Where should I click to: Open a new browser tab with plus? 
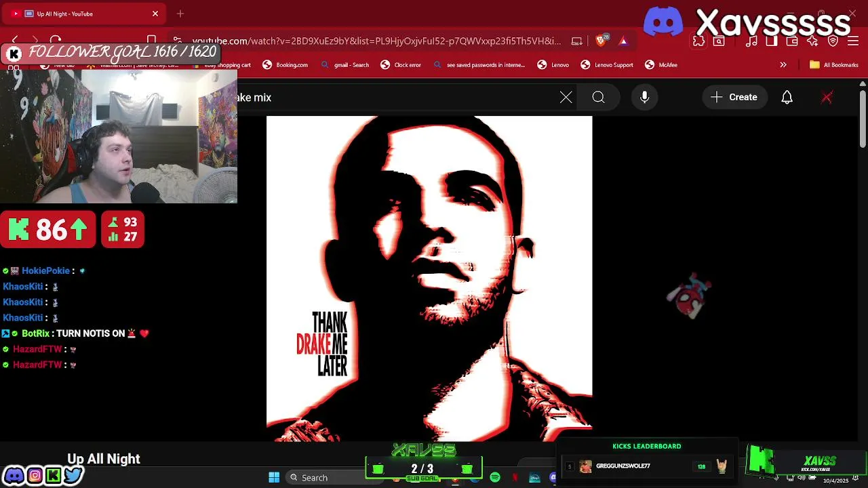[180, 14]
